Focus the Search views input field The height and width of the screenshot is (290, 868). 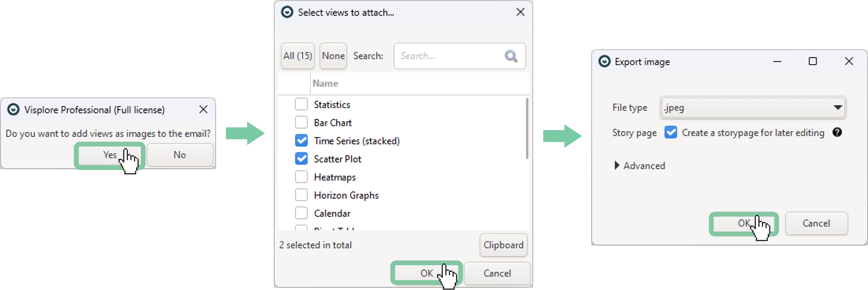click(450, 56)
